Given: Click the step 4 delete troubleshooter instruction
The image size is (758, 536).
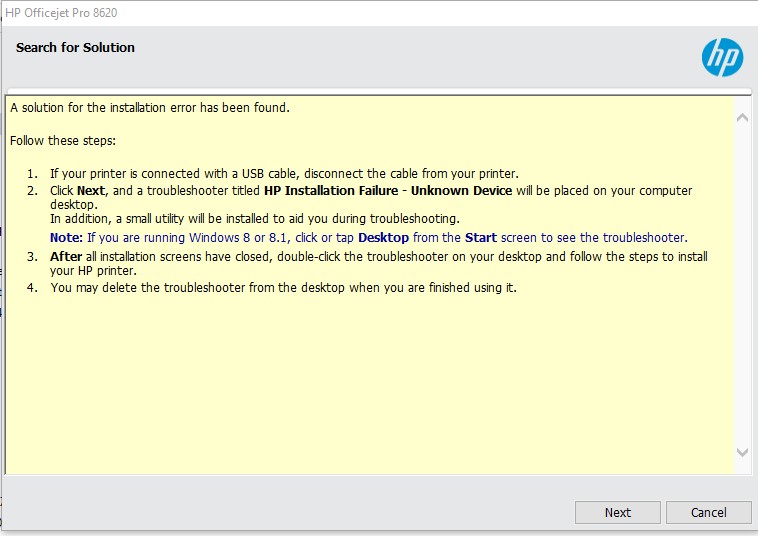Looking at the screenshot, I should coord(284,287).
